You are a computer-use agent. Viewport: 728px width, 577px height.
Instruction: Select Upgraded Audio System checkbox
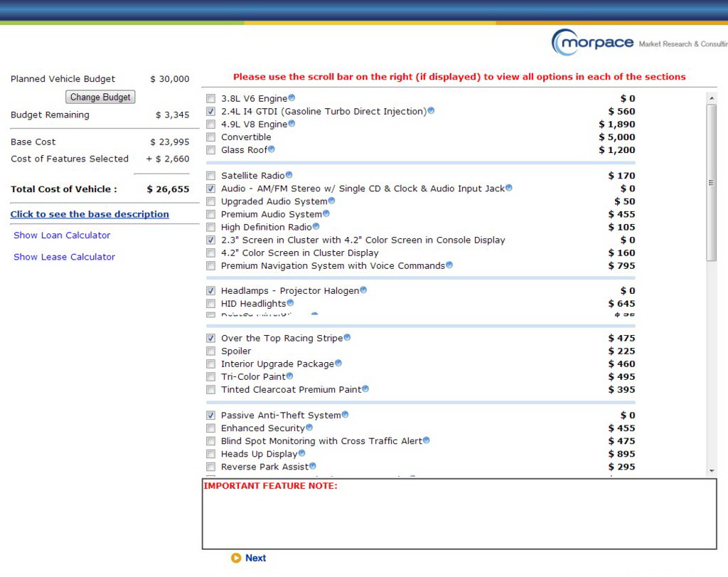(x=210, y=201)
